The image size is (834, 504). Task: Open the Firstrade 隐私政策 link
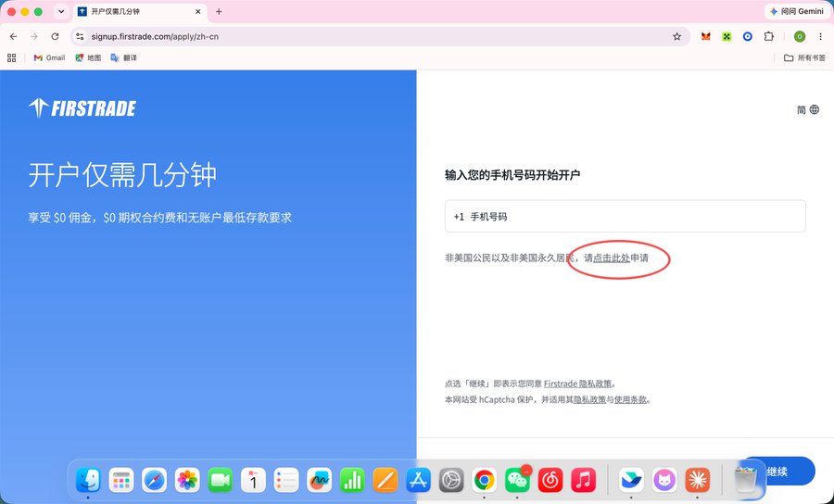point(577,384)
